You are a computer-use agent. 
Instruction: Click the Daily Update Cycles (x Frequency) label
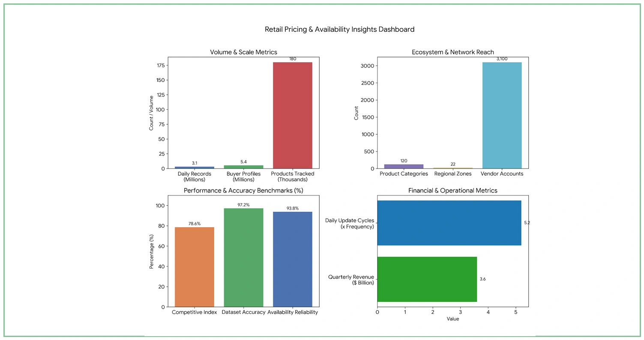tap(350, 223)
